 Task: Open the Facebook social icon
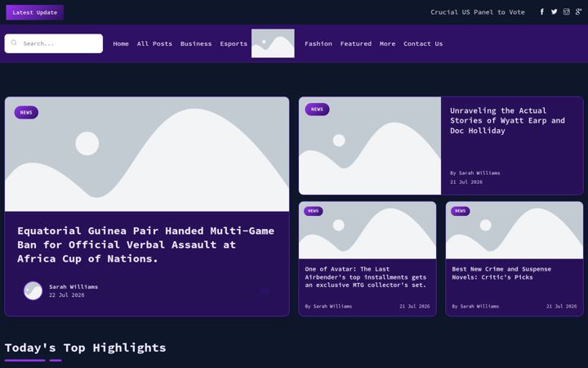pyautogui.click(x=542, y=12)
